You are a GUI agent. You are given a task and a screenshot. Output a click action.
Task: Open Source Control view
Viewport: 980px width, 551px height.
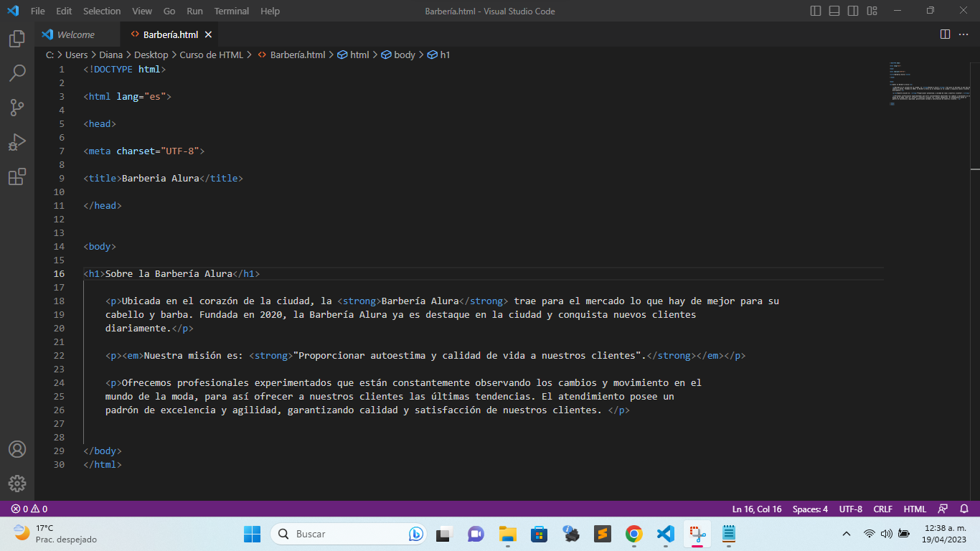(x=17, y=108)
